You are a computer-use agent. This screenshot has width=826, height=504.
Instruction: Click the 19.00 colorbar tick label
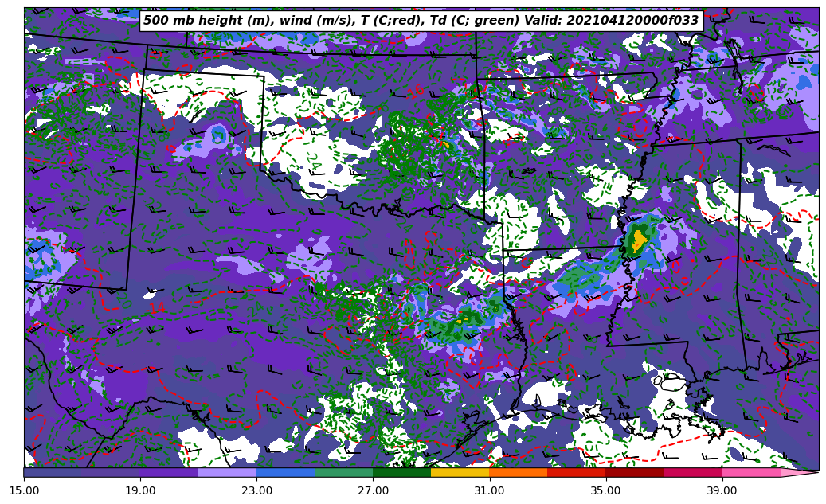[140, 490]
